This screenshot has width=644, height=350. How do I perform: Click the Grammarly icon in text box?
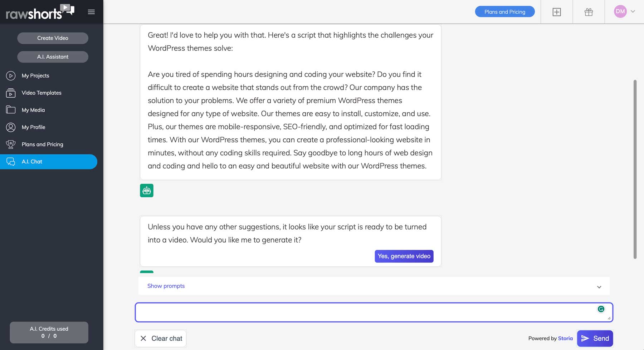[x=601, y=309]
